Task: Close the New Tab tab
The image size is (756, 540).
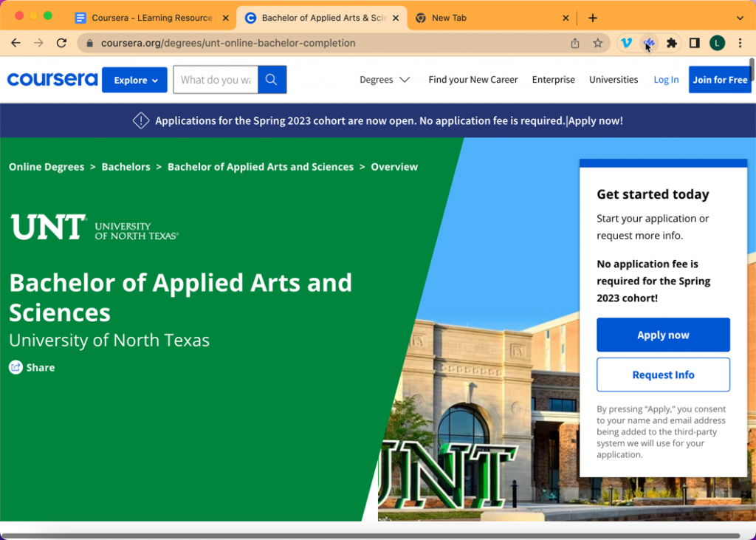Action: click(x=566, y=18)
